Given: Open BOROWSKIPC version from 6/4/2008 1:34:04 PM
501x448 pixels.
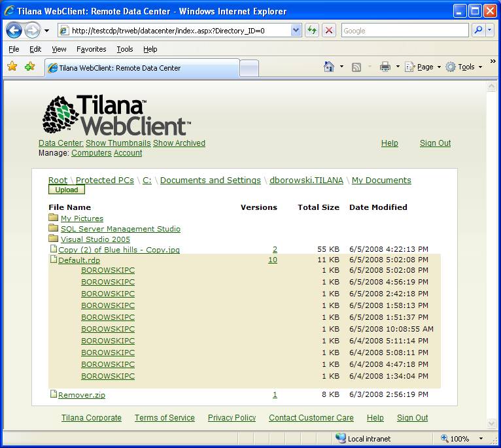Looking at the screenshot, I should click(108, 377).
